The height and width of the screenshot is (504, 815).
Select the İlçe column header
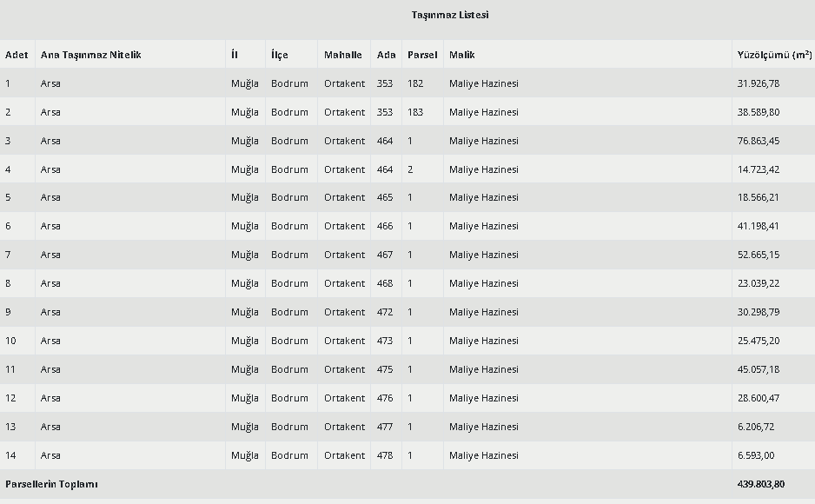[279, 55]
